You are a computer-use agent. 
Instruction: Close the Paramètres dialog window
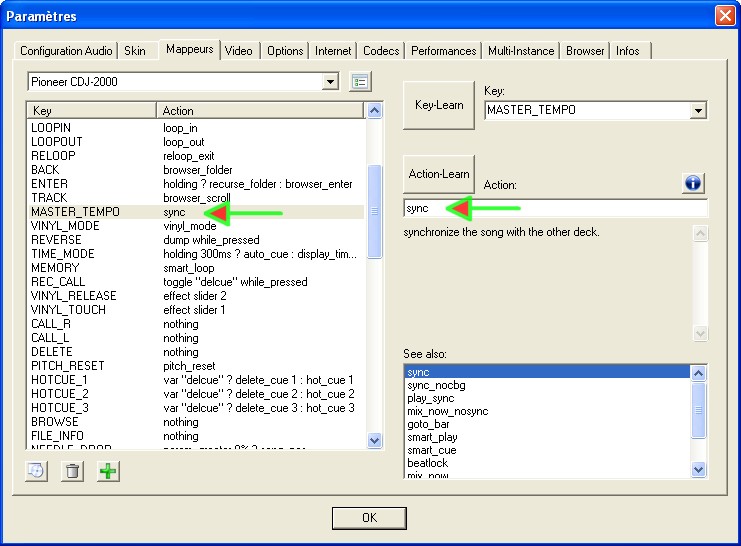tap(725, 16)
